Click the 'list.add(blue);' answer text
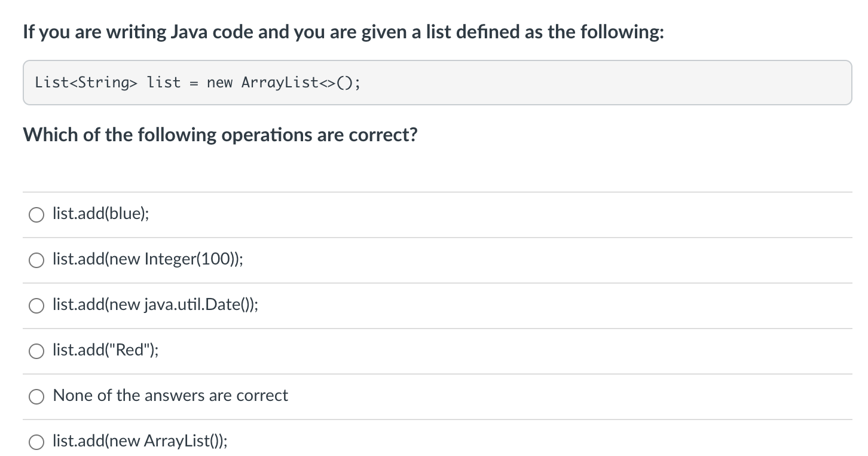The image size is (868, 456). [100, 214]
